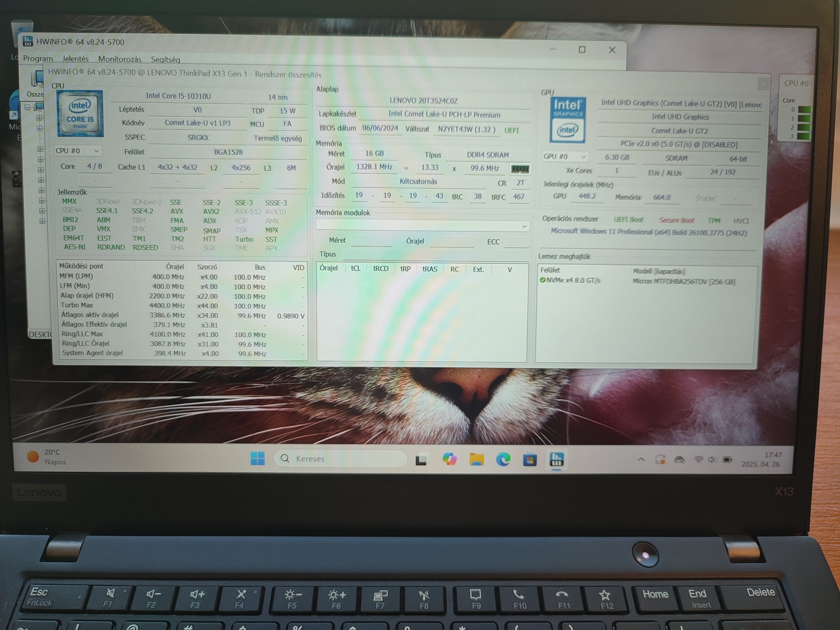The image size is (840, 630).
Task: Click the 'AES-NI' feature flag
Action: [74, 247]
